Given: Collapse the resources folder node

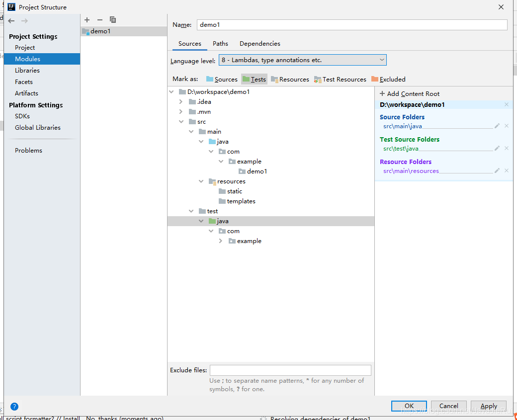Looking at the screenshot, I should pos(201,181).
